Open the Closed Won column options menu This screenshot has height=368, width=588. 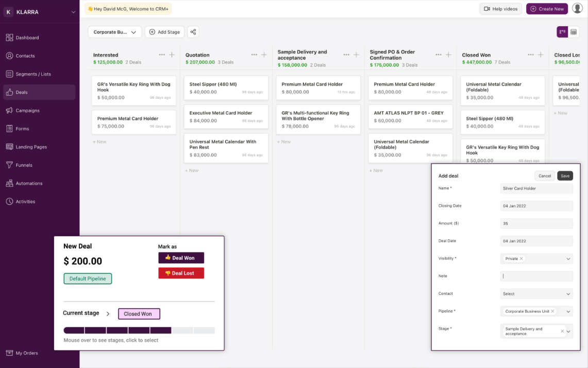[530, 54]
